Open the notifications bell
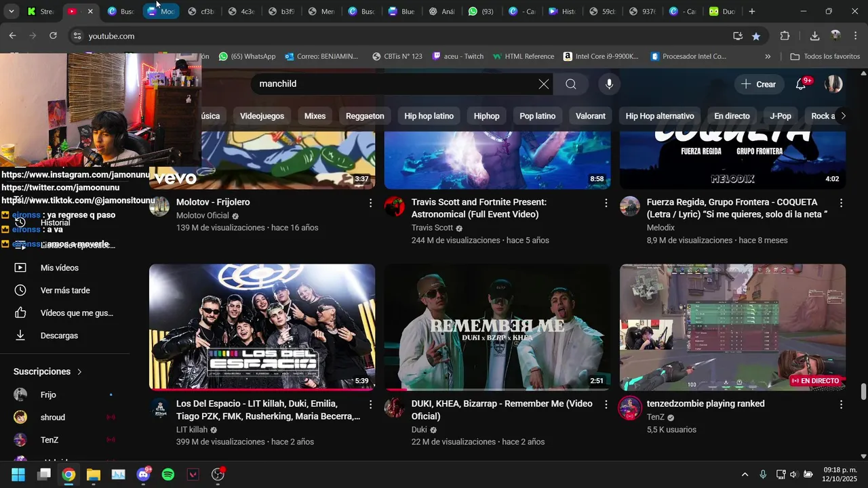The image size is (868, 488). click(x=801, y=84)
